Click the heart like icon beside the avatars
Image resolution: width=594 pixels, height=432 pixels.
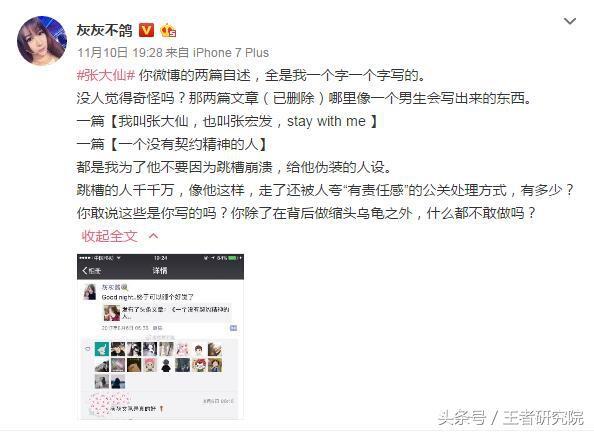tap(88, 349)
